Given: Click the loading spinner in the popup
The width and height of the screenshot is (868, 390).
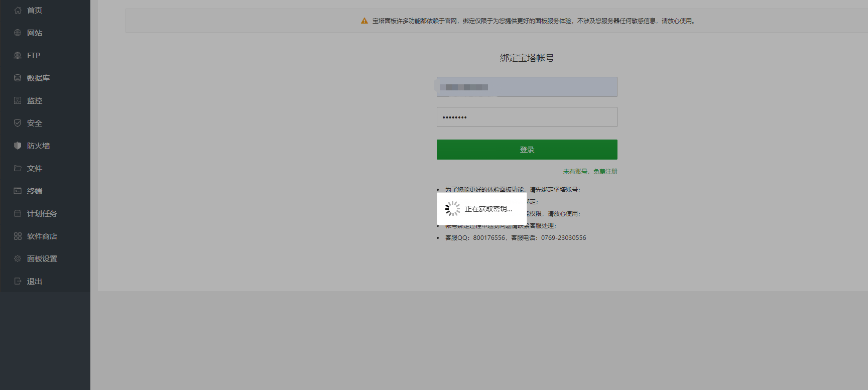Looking at the screenshot, I should click(452, 209).
